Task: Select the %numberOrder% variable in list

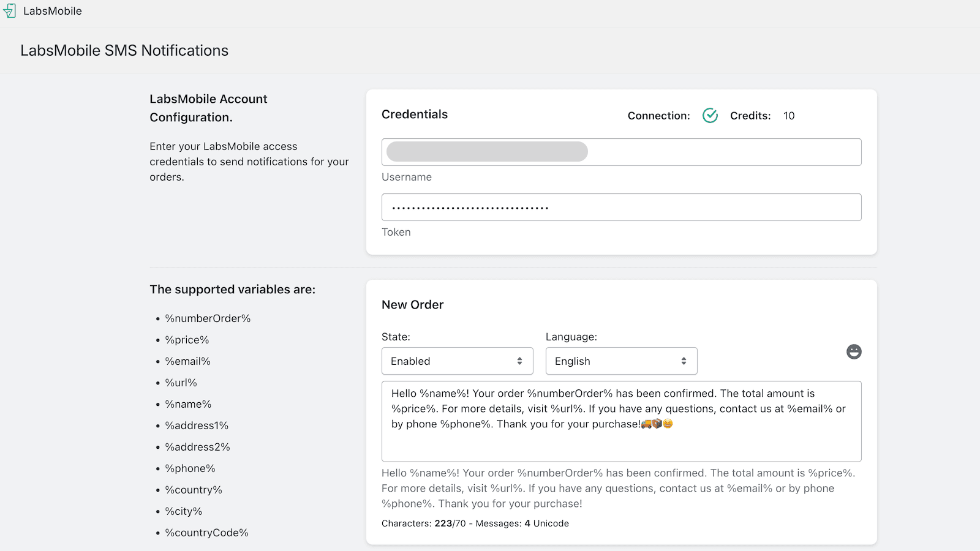Action: click(x=208, y=318)
